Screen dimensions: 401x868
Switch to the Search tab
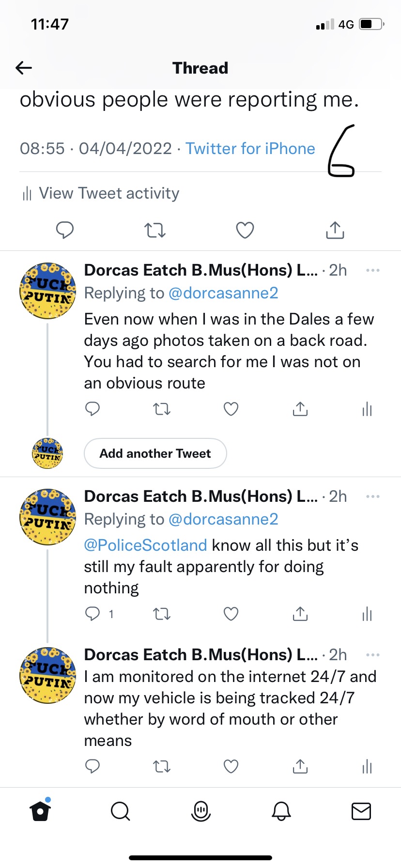coord(120,811)
